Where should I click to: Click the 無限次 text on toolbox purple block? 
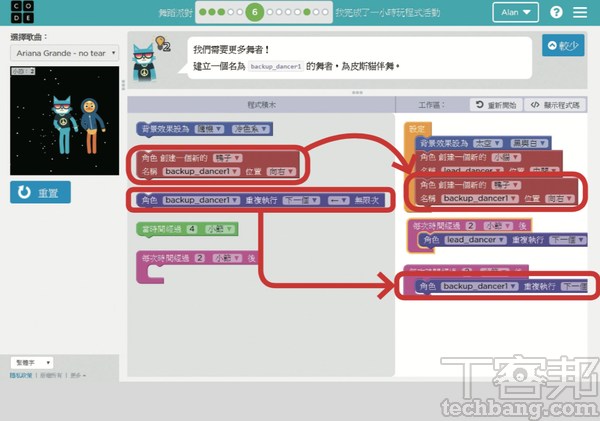(x=367, y=200)
